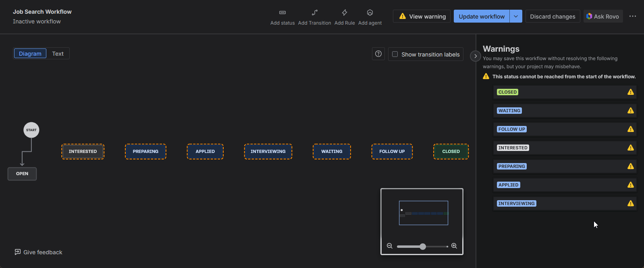Click the APPLIED label in Warnings list

pos(509,185)
